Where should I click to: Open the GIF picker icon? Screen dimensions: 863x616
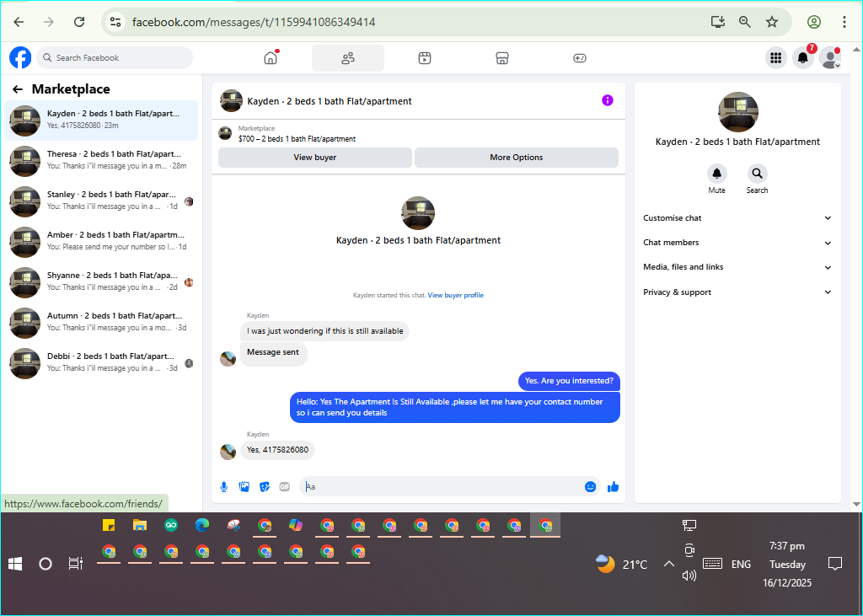pos(285,486)
